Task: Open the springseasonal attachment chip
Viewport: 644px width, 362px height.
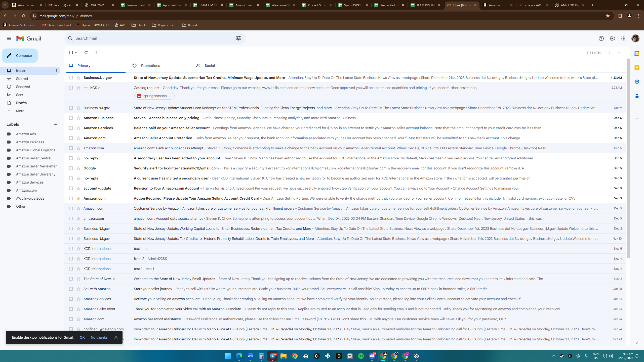Action: (x=154, y=96)
